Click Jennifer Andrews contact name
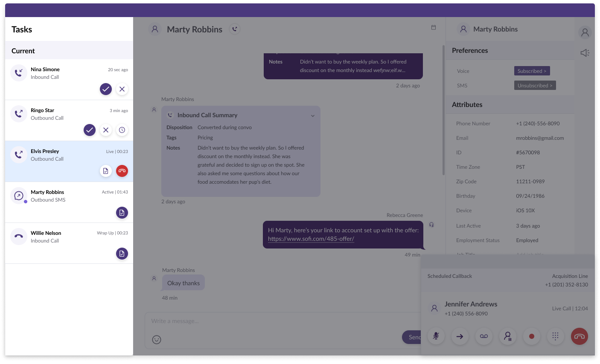600x364 pixels. 471,304
